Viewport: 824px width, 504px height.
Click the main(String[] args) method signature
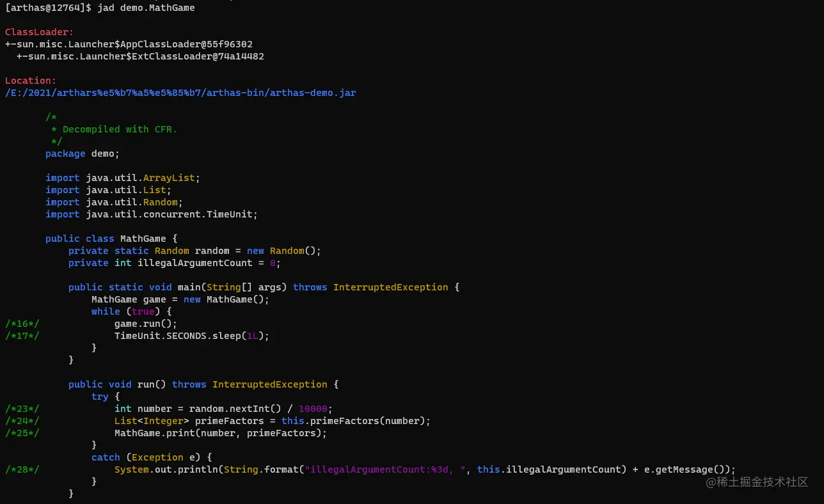click(x=264, y=287)
